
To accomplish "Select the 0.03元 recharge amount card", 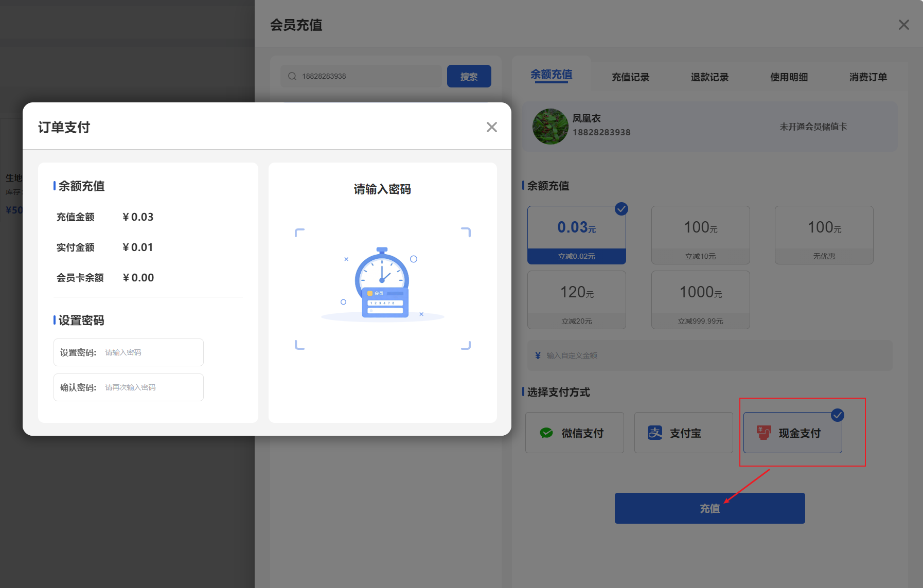I will click(576, 235).
